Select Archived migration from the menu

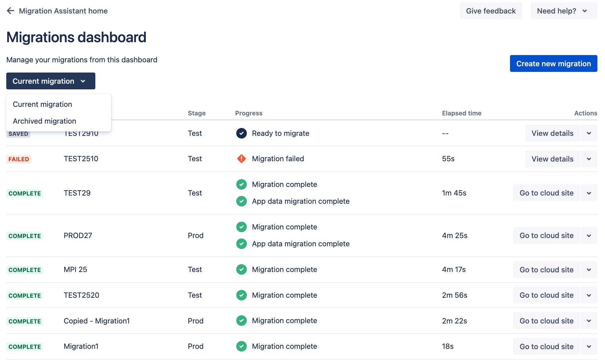pos(45,121)
